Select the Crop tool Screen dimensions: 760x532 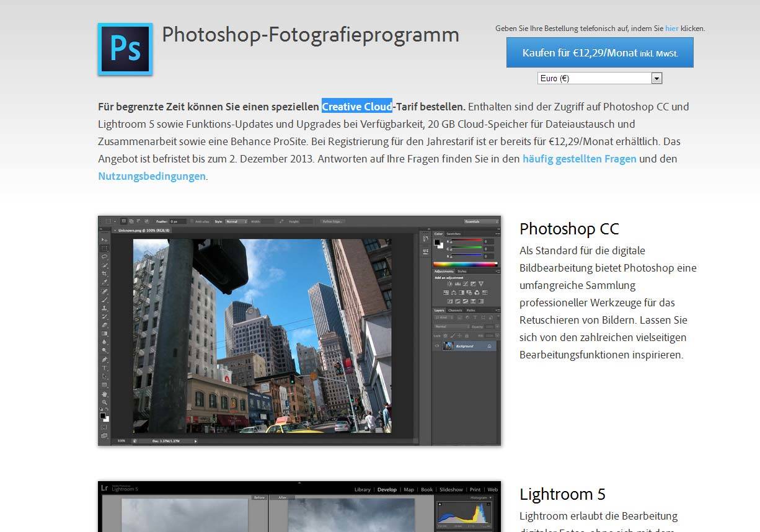104,273
